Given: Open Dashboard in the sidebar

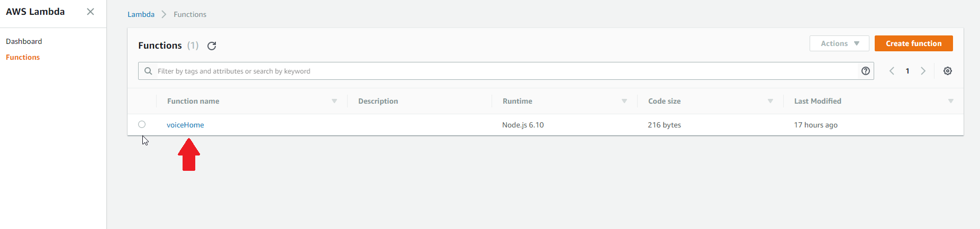Looking at the screenshot, I should click(24, 41).
